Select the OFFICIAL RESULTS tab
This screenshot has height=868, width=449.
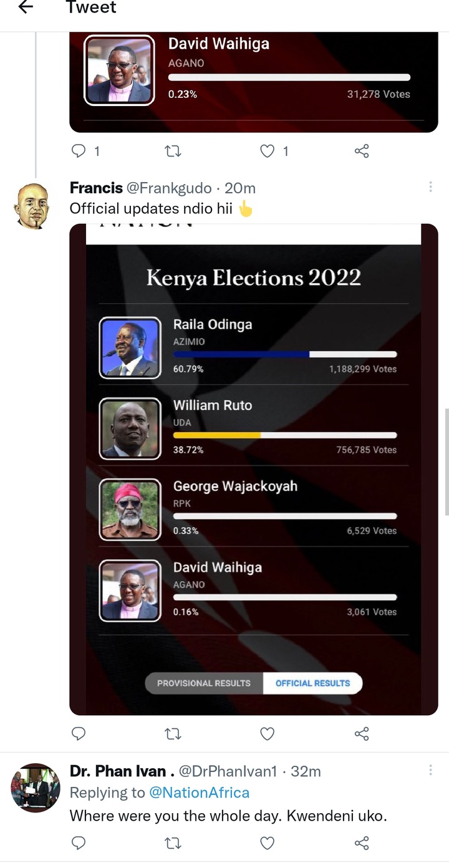point(312,683)
